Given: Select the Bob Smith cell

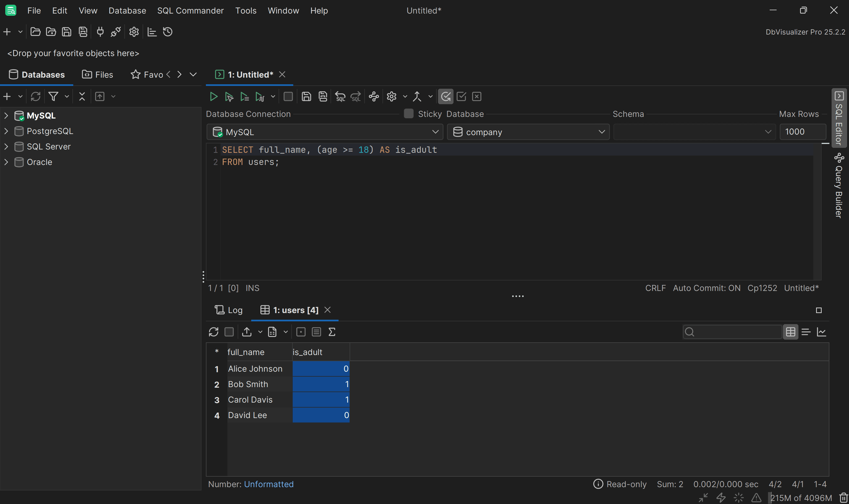Looking at the screenshot, I should (x=260, y=384).
